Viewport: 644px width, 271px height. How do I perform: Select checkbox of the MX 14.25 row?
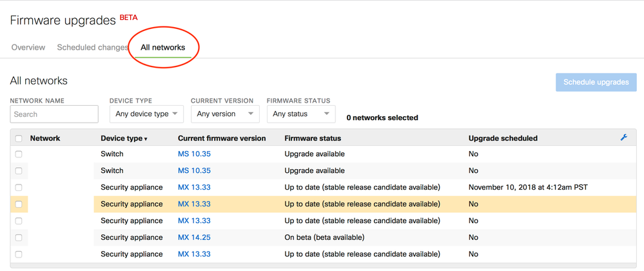[19, 237]
